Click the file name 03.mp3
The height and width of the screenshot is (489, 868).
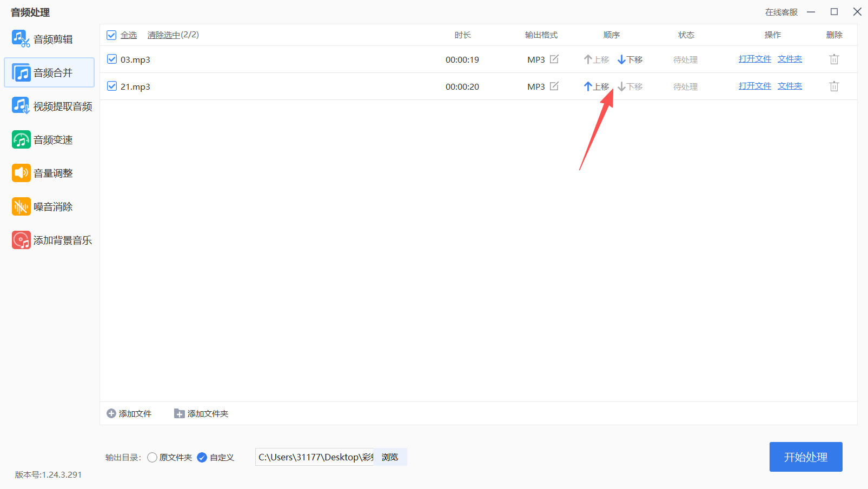point(135,59)
